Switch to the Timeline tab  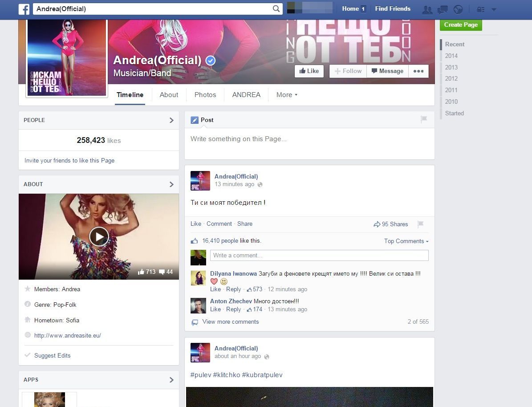(x=130, y=95)
